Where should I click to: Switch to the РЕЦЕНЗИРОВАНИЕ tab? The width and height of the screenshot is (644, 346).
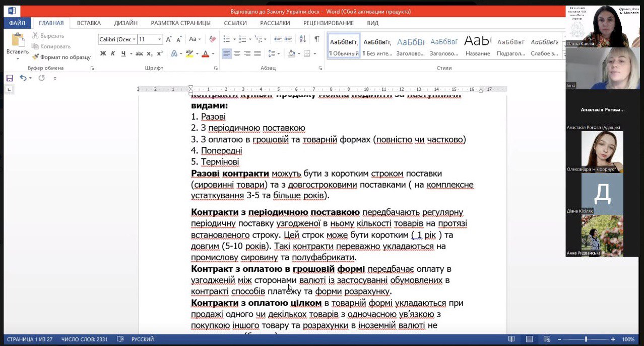point(329,23)
